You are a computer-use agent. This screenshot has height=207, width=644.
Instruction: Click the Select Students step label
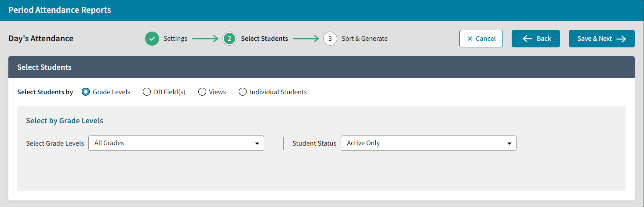click(x=264, y=39)
